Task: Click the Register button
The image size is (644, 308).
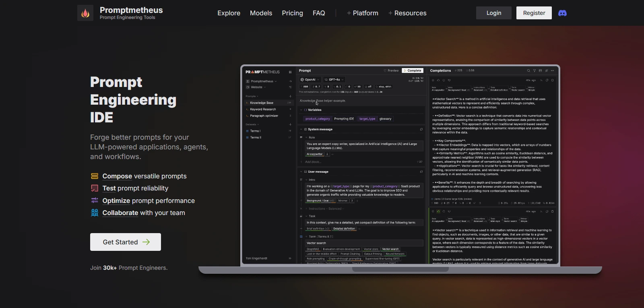Action: coord(534,13)
